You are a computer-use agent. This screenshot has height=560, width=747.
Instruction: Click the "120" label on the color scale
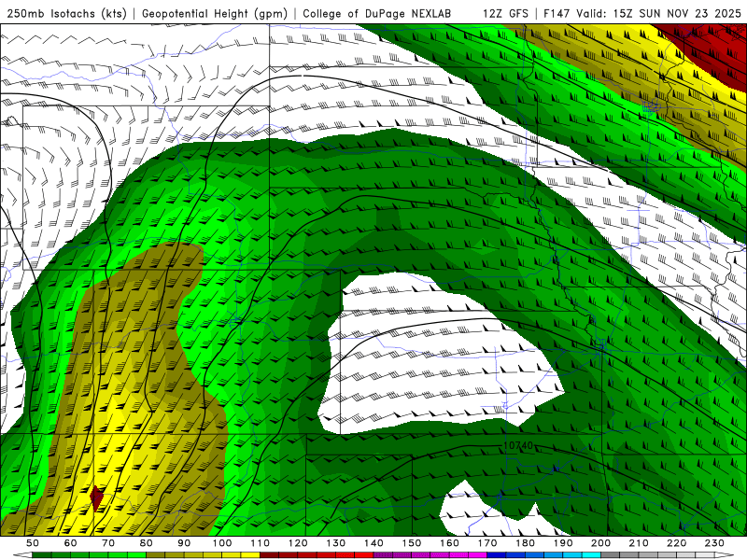298,543
